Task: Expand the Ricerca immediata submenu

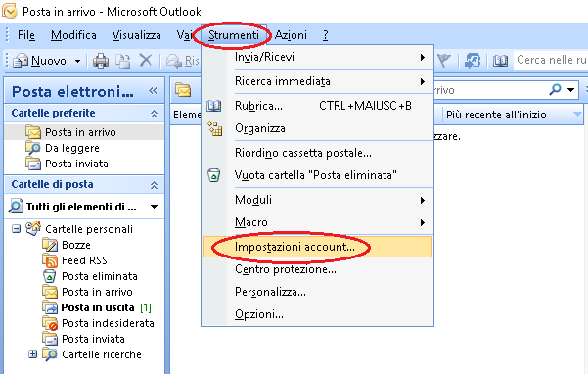Action: click(x=317, y=81)
